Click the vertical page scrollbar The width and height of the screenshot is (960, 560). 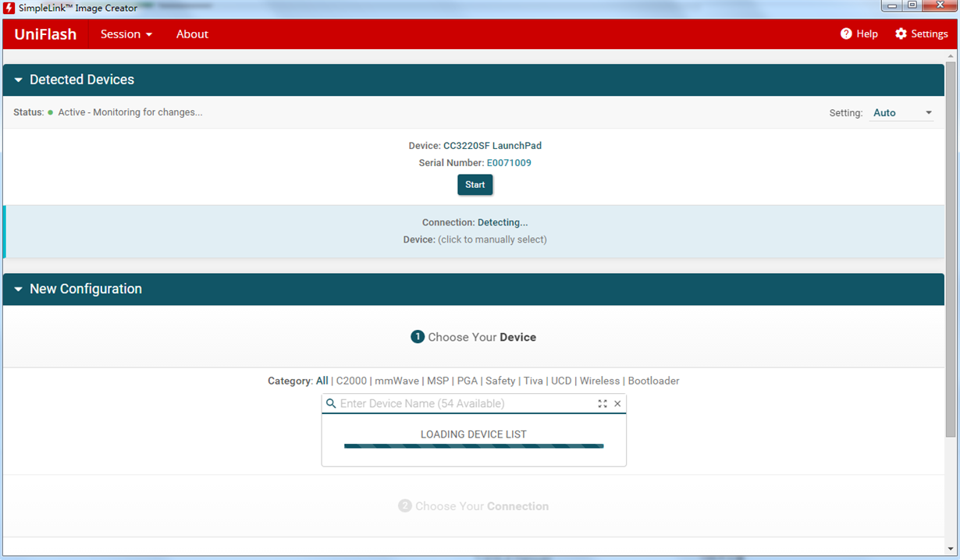pos(951,250)
